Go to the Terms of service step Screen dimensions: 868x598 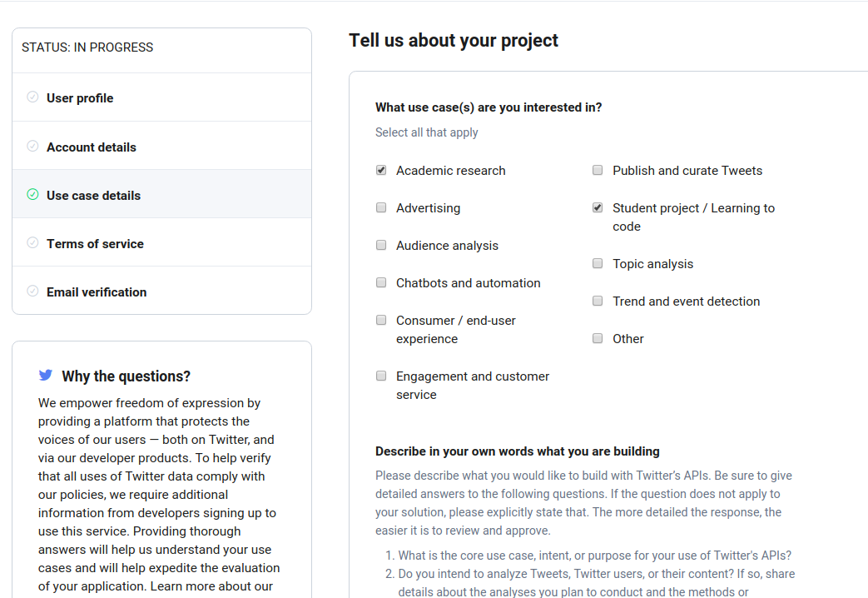pos(95,244)
